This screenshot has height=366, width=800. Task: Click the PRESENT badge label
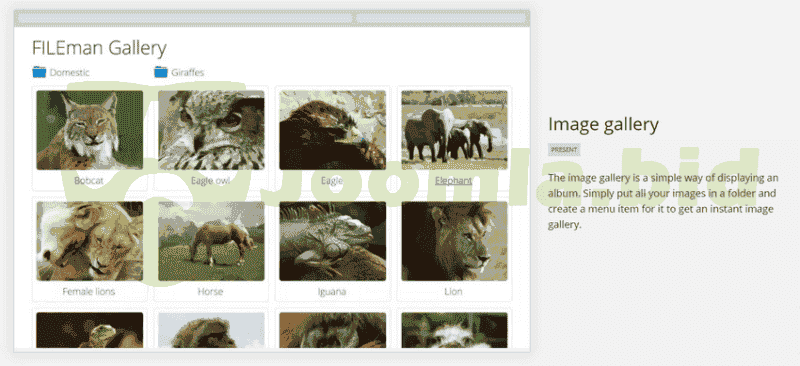564,150
